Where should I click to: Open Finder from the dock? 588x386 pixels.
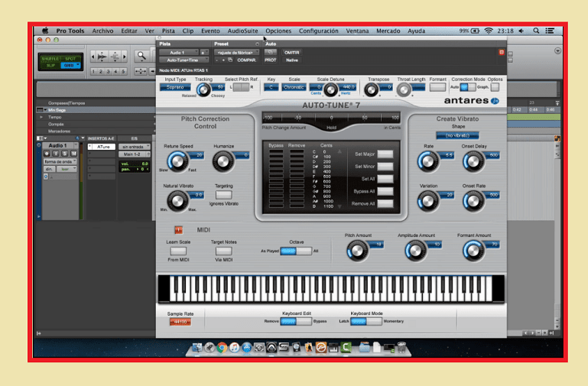197,348
